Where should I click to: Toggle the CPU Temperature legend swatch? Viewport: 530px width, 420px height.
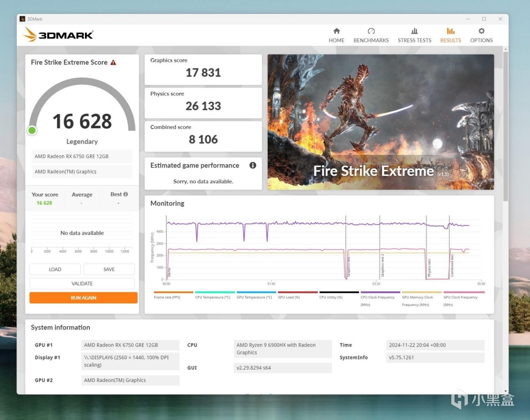click(x=215, y=292)
